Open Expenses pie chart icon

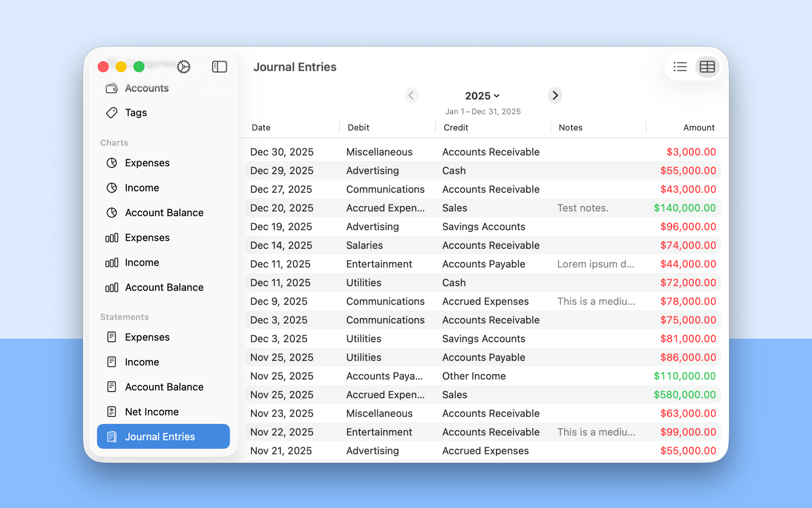click(x=112, y=163)
